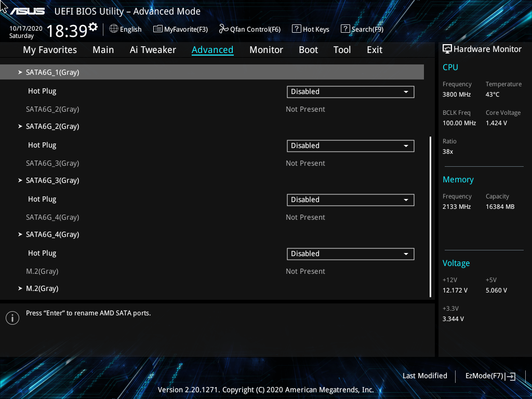The width and height of the screenshot is (532, 399).
Task: Expand the M.2(Gray) submenu arrow row
Action: [212, 288]
